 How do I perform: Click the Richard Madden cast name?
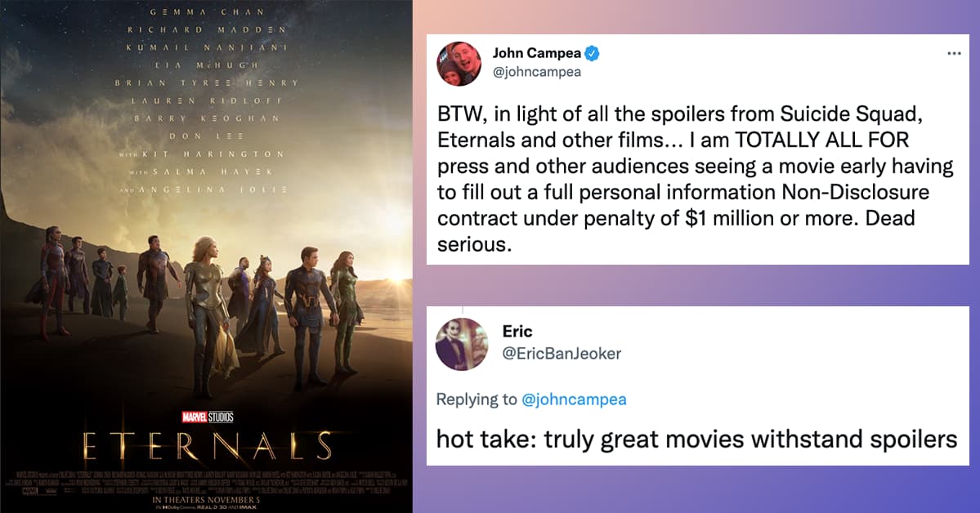point(208,29)
